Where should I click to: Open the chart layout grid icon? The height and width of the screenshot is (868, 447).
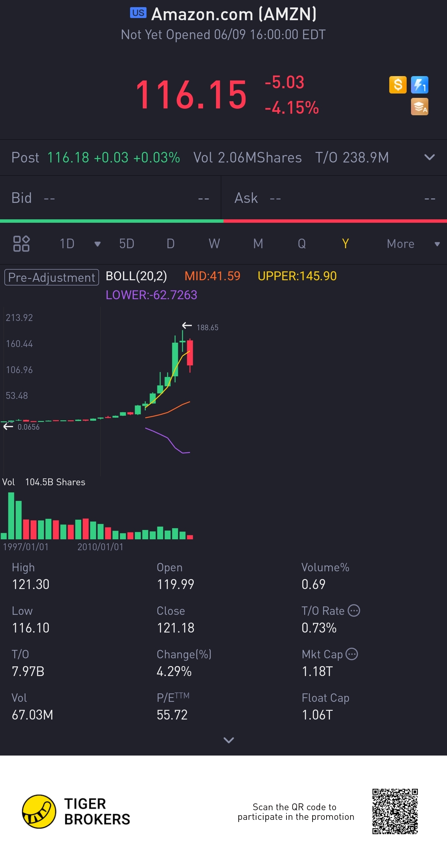(x=21, y=244)
